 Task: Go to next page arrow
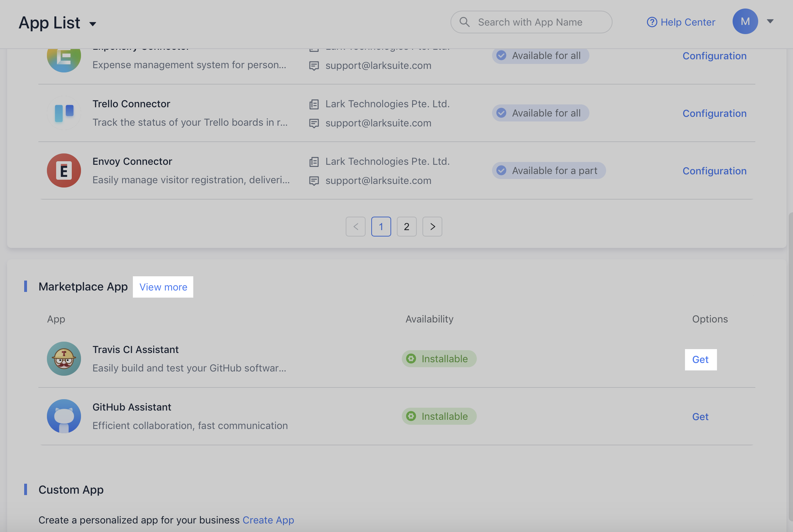432,227
